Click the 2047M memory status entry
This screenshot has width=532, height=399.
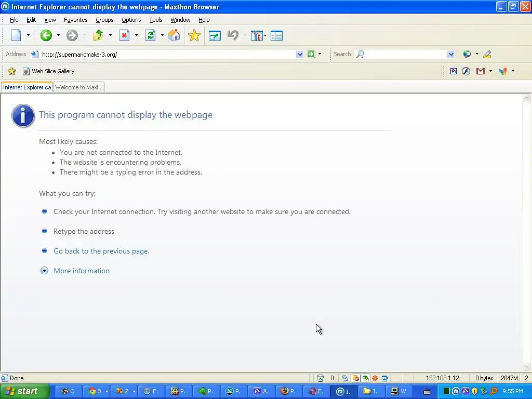coord(509,378)
